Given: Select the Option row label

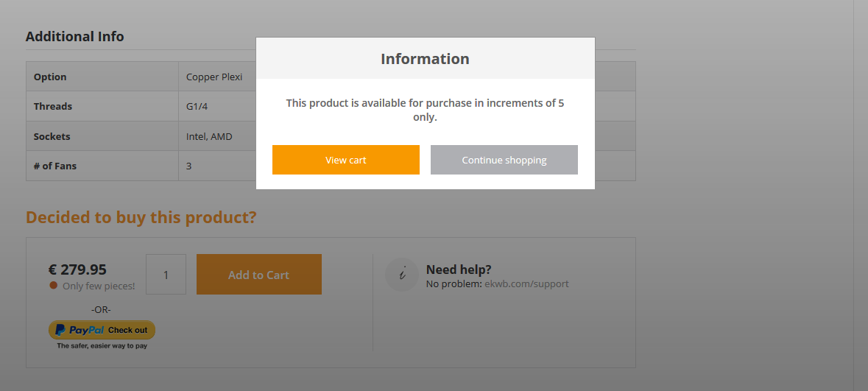Looking at the screenshot, I should (50, 77).
